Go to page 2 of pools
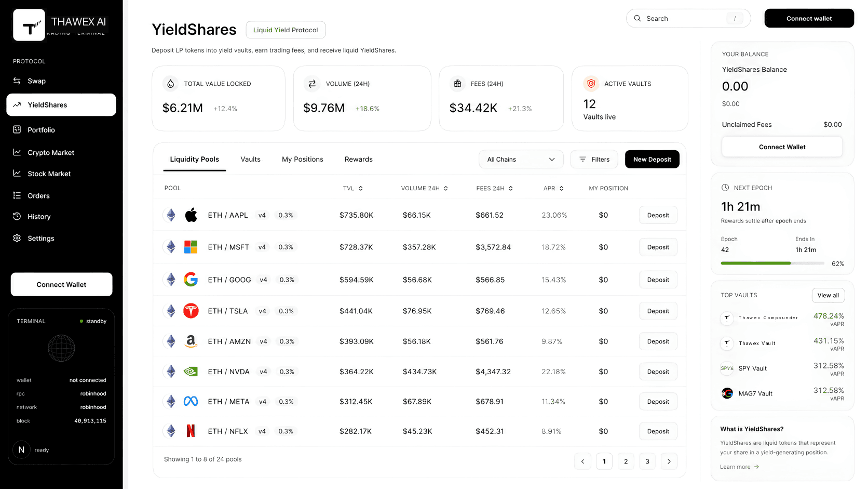This screenshot has width=868, height=489. coord(626,461)
